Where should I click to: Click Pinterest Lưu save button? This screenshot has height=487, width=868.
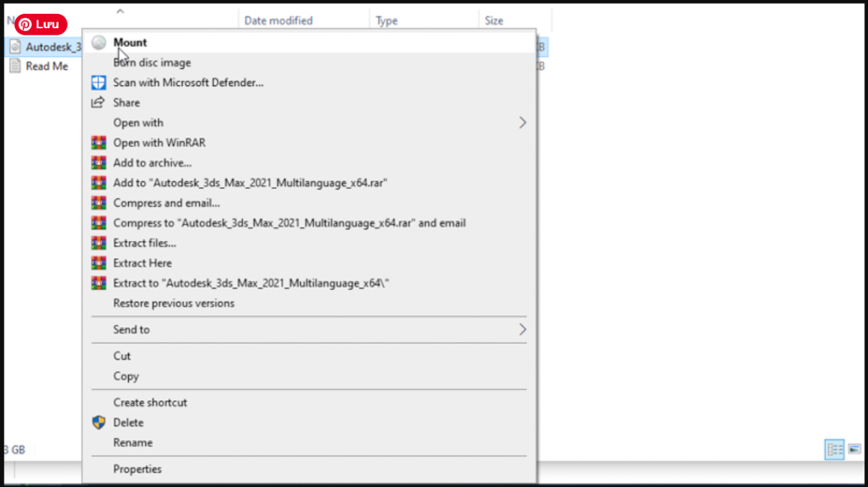(x=41, y=25)
